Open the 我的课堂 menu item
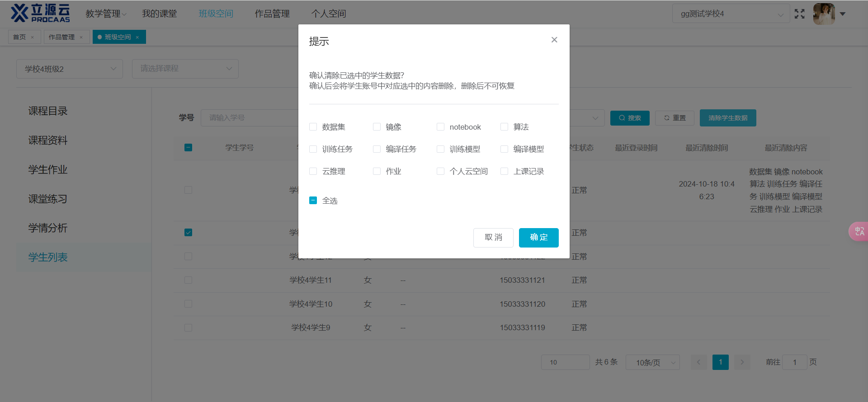The image size is (868, 402). click(x=159, y=14)
